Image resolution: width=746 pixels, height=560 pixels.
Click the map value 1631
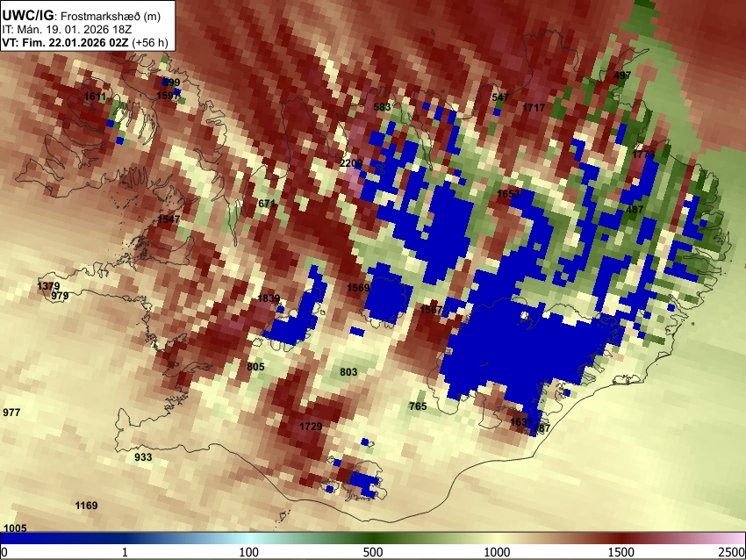click(521, 422)
